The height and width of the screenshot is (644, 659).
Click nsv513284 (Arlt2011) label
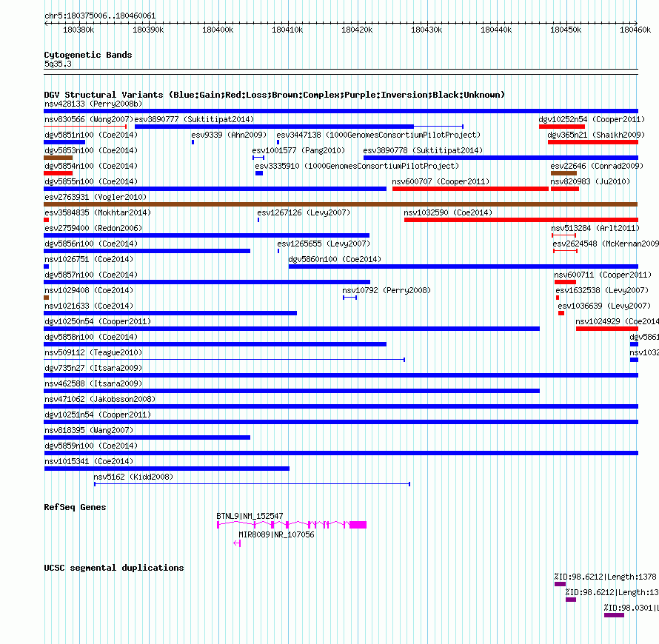pyautogui.click(x=595, y=228)
